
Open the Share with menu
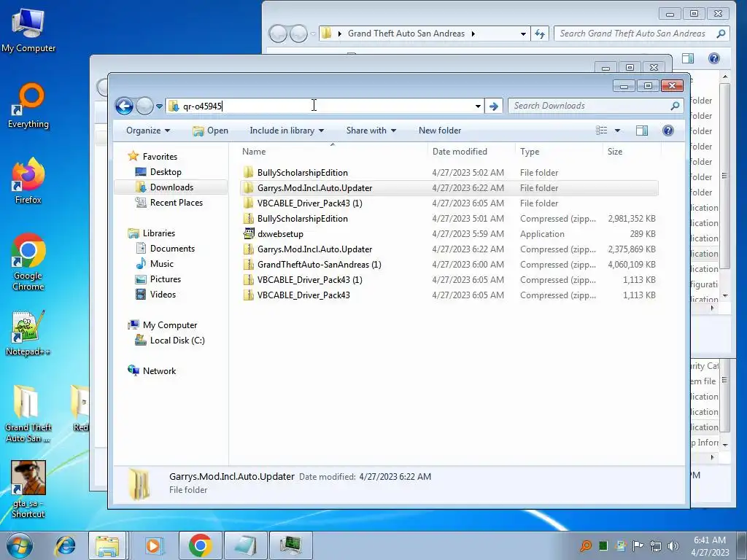coord(371,131)
